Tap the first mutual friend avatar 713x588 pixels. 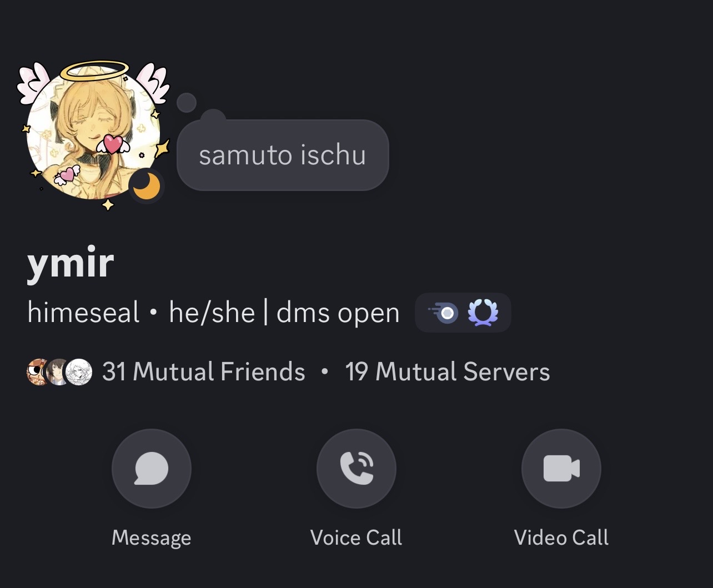pos(38,372)
